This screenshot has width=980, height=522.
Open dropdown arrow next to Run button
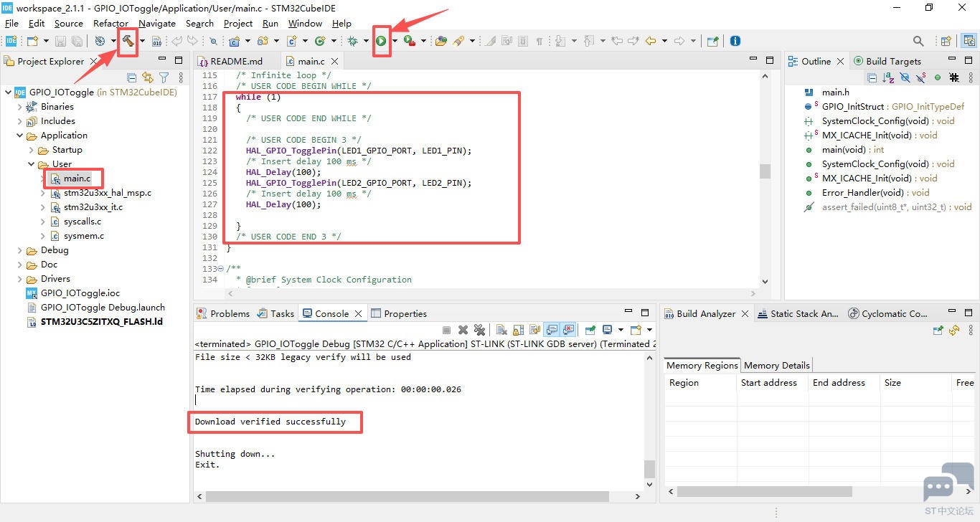click(x=395, y=41)
